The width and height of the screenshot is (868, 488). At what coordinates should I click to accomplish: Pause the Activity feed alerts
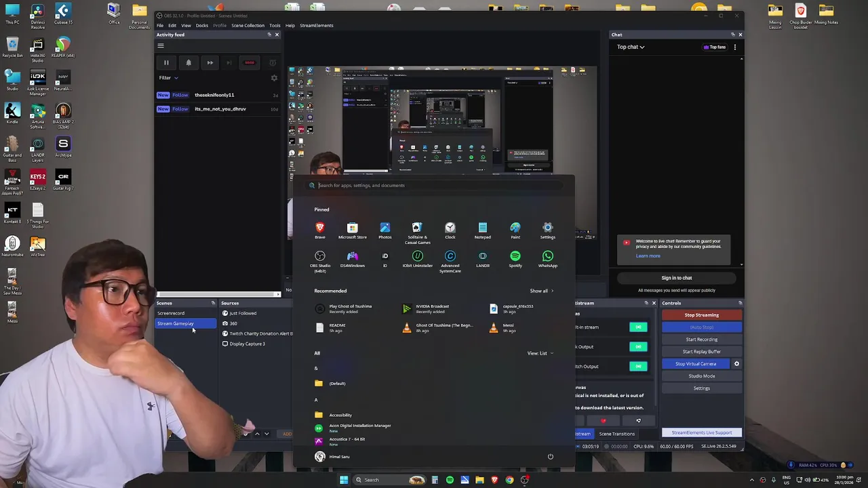click(x=166, y=63)
